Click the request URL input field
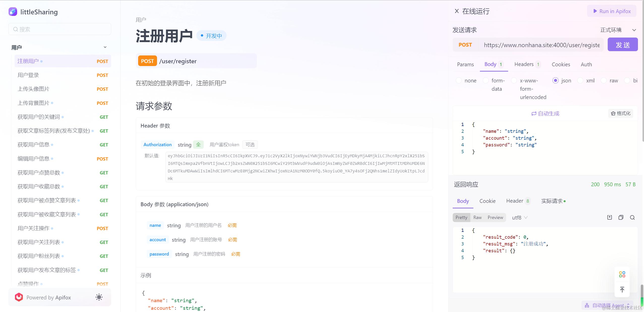Screen dimensions: 644x312 [541, 45]
